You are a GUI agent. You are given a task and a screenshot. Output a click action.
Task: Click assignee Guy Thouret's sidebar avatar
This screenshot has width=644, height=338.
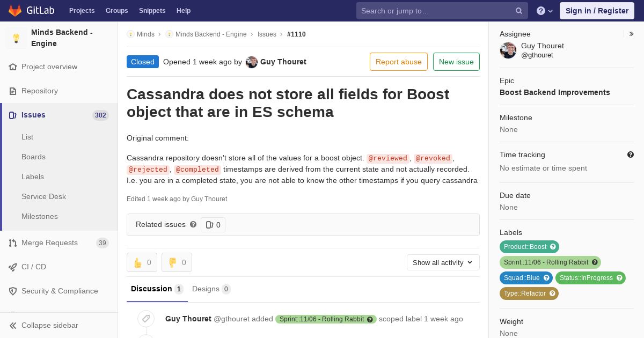(508, 50)
